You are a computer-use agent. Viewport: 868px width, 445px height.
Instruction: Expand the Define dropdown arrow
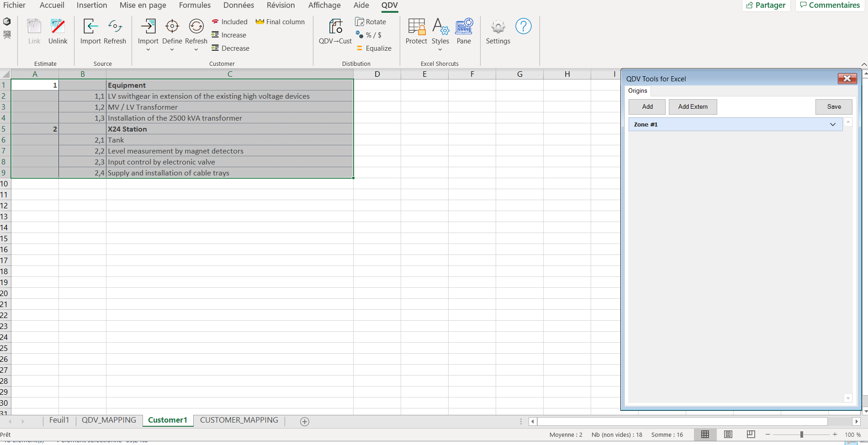point(172,50)
